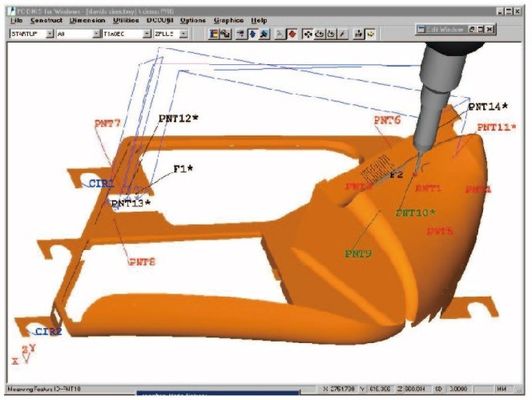Click the first rotate arrow toolbar icon
Image resolution: width=532 pixels, height=400 pixels.
coord(319,34)
